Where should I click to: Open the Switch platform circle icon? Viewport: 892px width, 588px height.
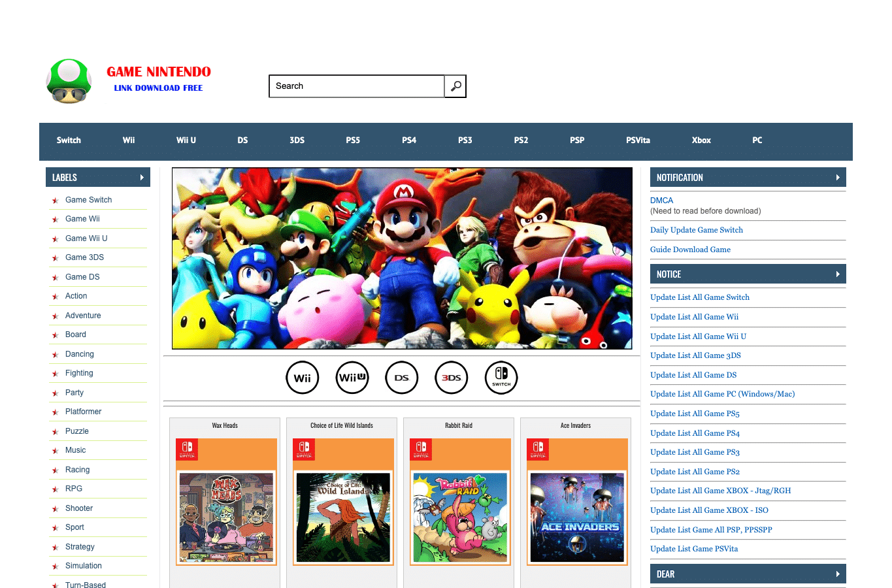[x=501, y=378]
